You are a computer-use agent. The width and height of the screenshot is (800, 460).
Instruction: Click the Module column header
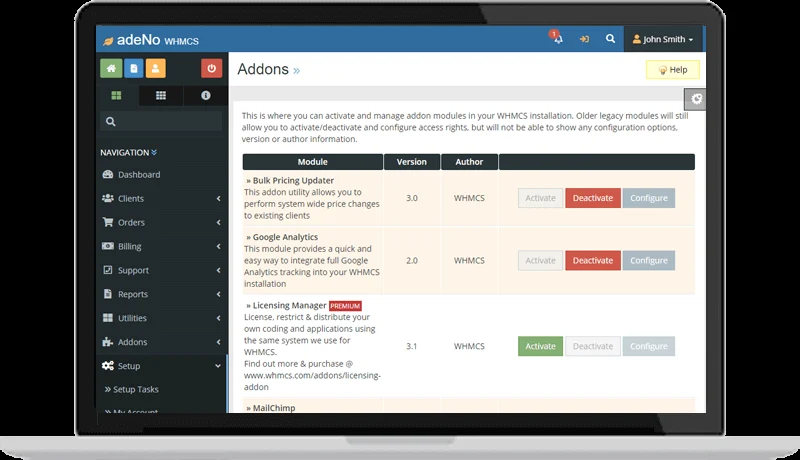point(313,162)
